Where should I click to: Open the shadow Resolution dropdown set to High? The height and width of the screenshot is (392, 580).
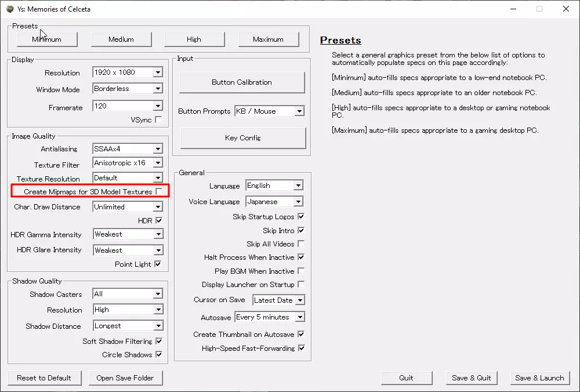pos(128,310)
